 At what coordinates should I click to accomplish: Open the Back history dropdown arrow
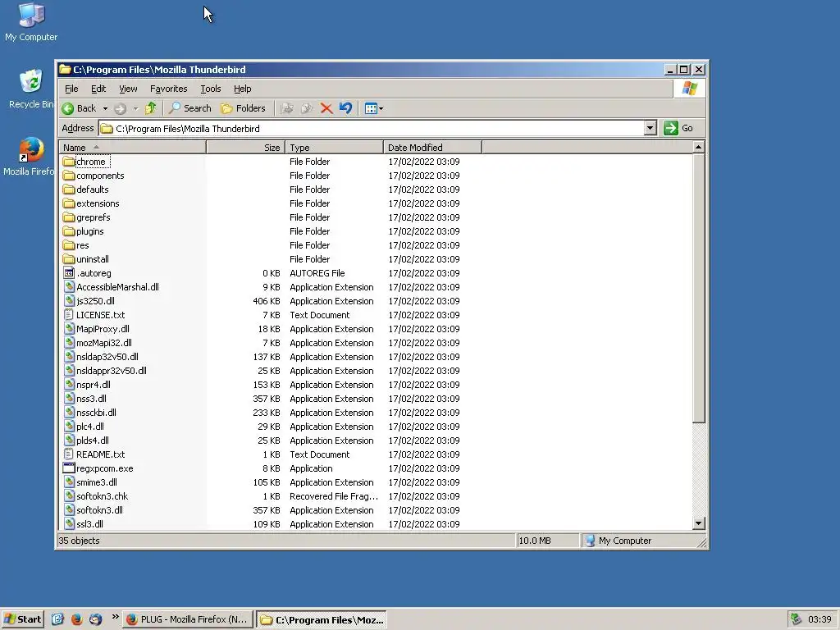click(x=106, y=109)
